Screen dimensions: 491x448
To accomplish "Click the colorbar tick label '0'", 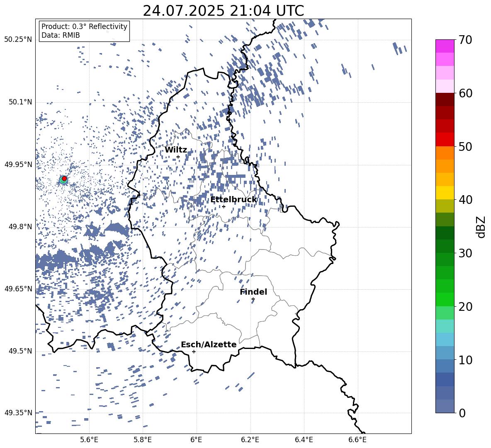I will tap(462, 413).
